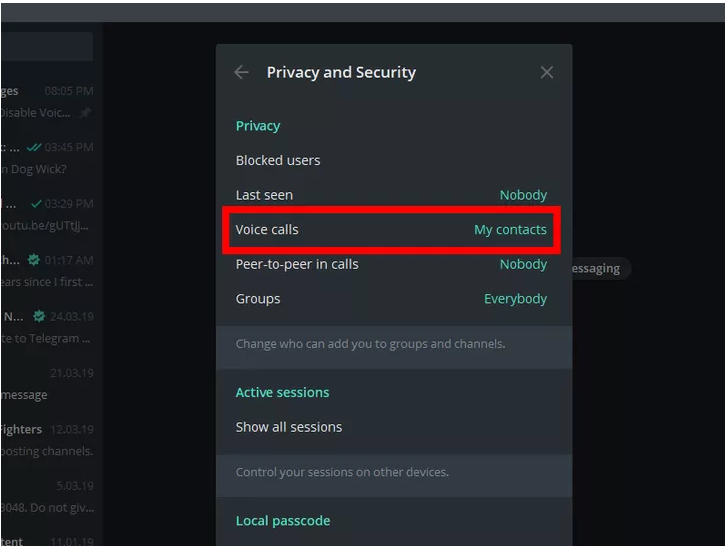725x546 pixels.
Task: Click the verified badge on the 24.03.19 chat
Action: click(x=39, y=316)
